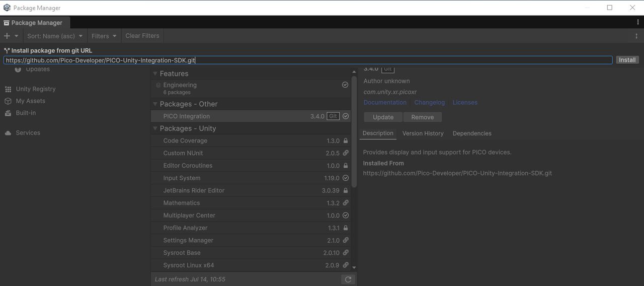Collapse the Packages - Unity section
The height and width of the screenshot is (286, 644).
155,129
